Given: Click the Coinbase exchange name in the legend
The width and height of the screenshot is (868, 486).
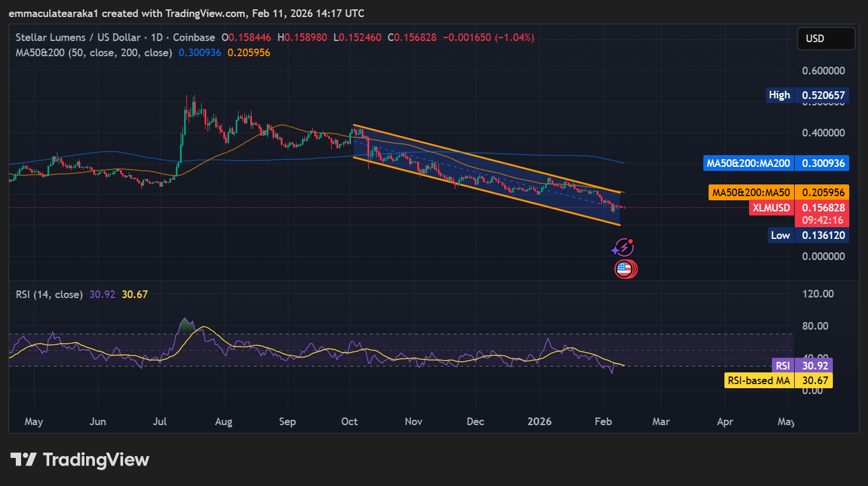Looking at the screenshot, I should pyautogui.click(x=193, y=37).
